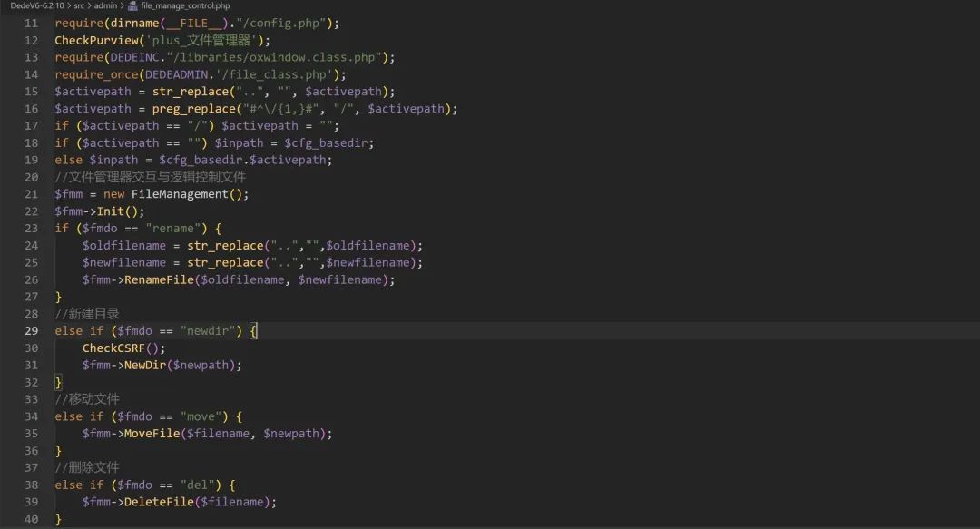Select line number 11 in gutter
This screenshot has height=529, width=980.
tap(31, 23)
